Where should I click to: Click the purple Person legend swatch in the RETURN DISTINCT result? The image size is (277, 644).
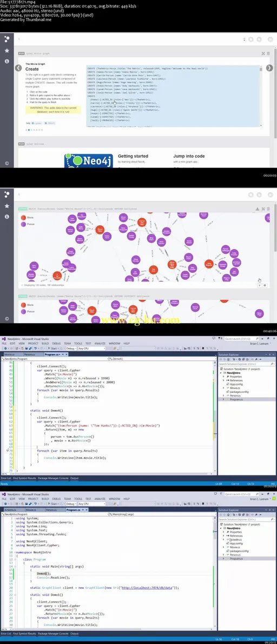[23, 312]
